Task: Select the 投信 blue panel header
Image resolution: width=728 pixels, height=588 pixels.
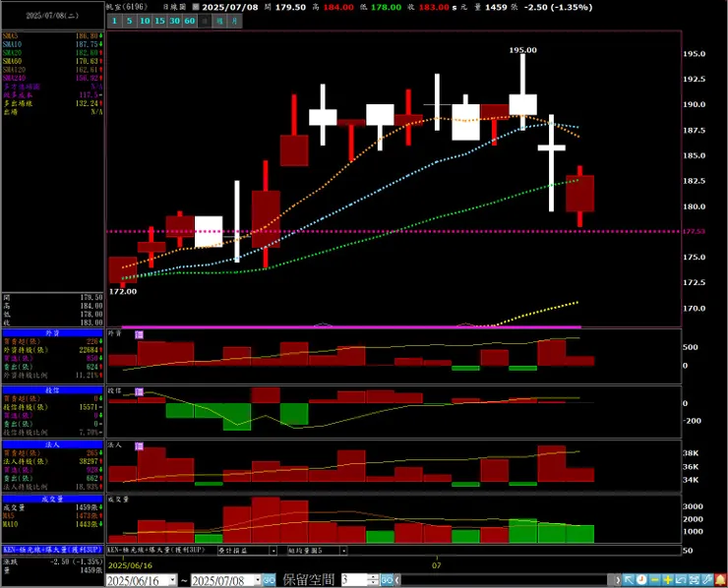Action: pos(52,390)
